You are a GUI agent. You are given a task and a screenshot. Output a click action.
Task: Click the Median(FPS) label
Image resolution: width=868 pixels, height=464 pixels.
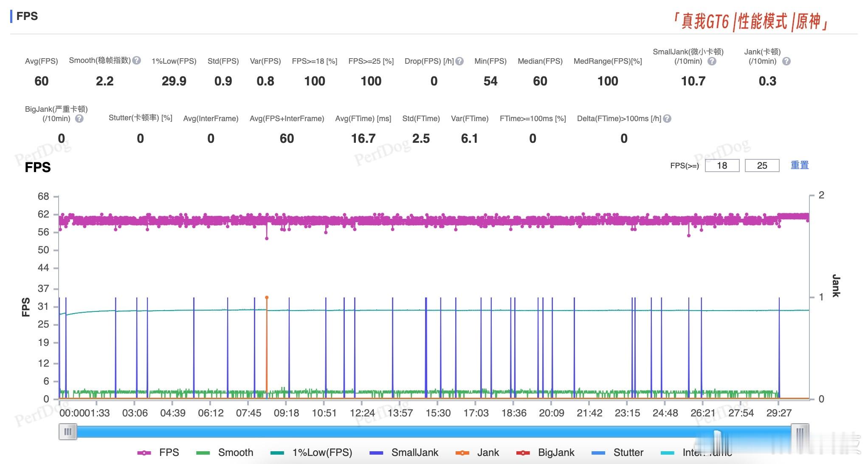(x=540, y=61)
